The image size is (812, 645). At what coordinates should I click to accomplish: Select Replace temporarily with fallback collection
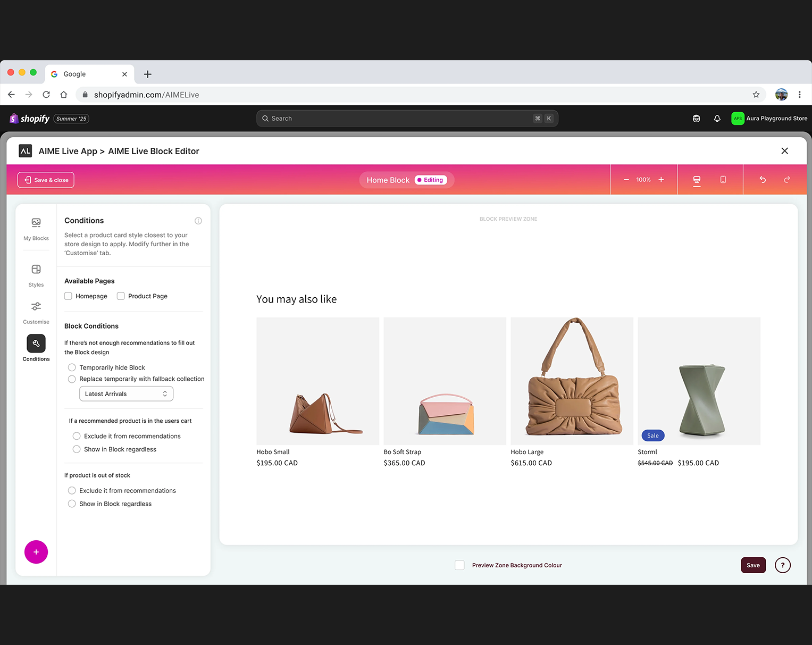(x=72, y=379)
